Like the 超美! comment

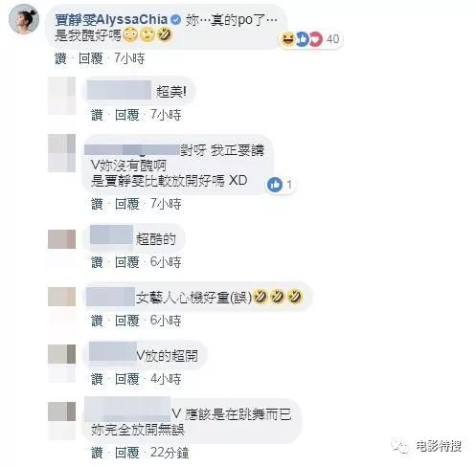coord(97,115)
